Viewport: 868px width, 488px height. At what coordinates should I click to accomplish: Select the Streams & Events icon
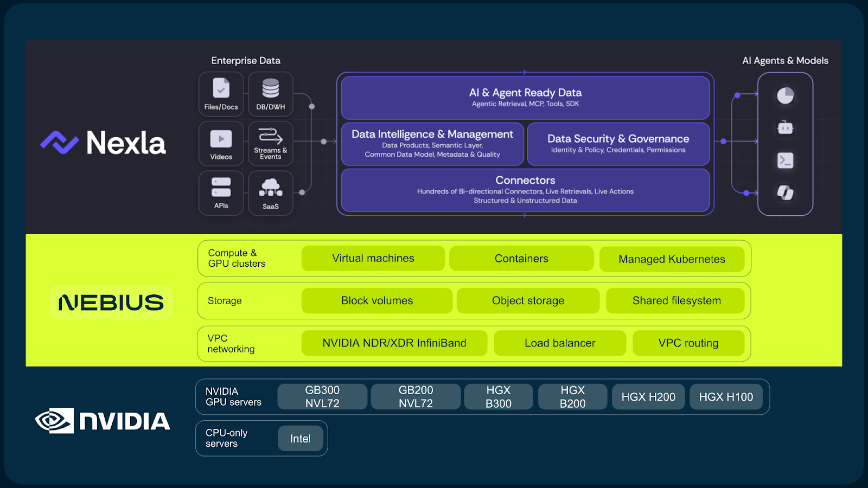point(270,136)
